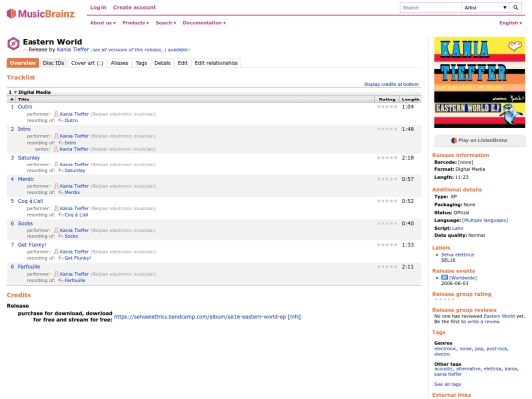532x399 pixels.
Task: Set release group rating stars
Action: click(x=444, y=299)
